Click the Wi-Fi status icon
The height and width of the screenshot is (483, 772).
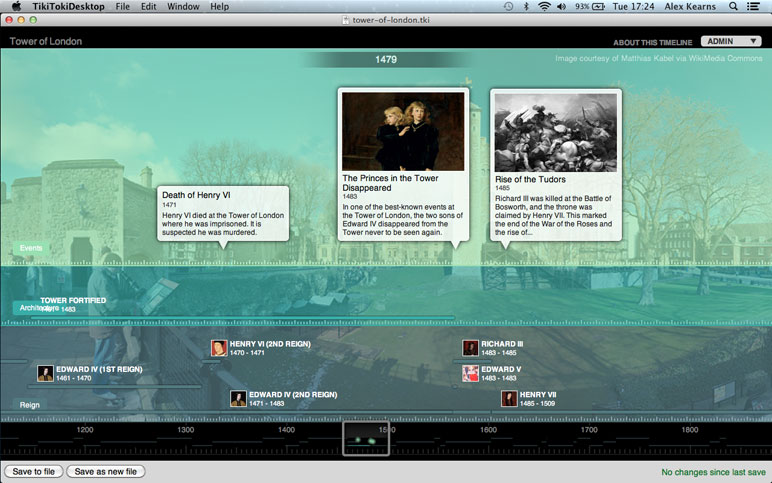pyautogui.click(x=544, y=6)
